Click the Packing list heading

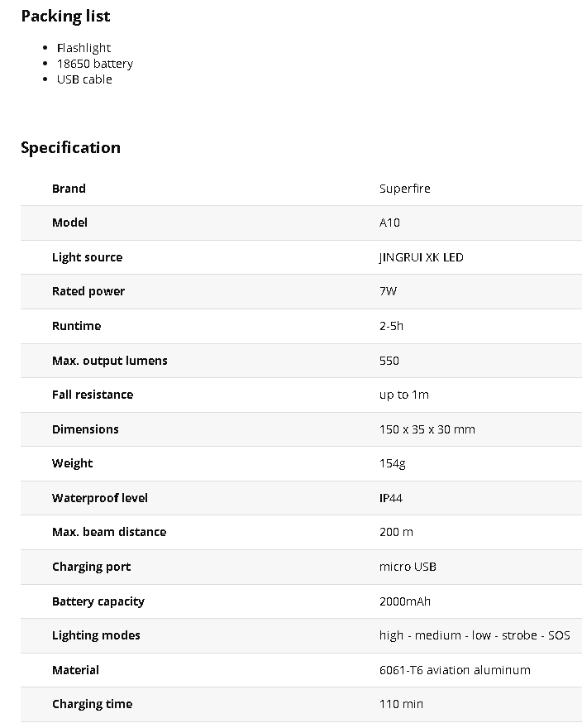click(65, 16)
